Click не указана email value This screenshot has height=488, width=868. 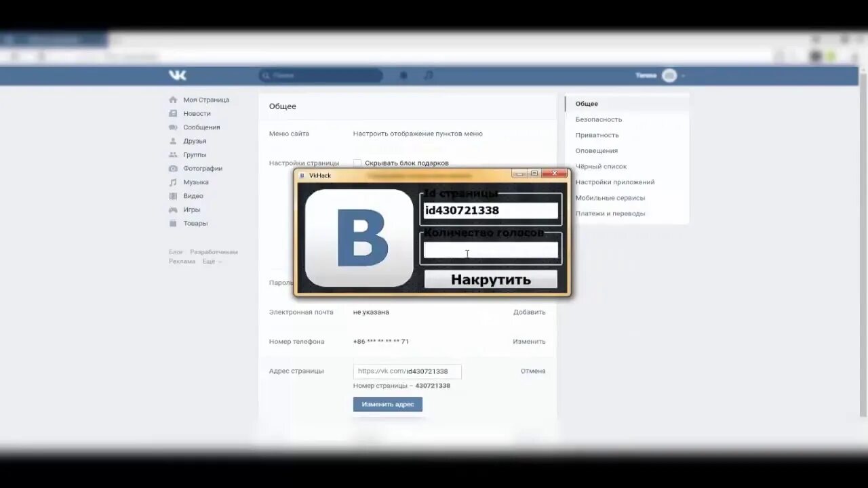click(371, 312)
